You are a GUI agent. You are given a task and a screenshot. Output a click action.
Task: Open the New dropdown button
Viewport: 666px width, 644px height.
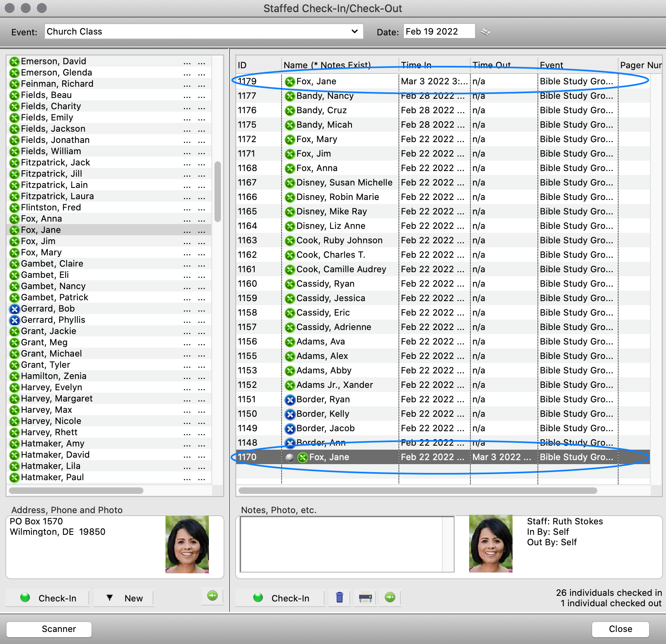(124, 598)
